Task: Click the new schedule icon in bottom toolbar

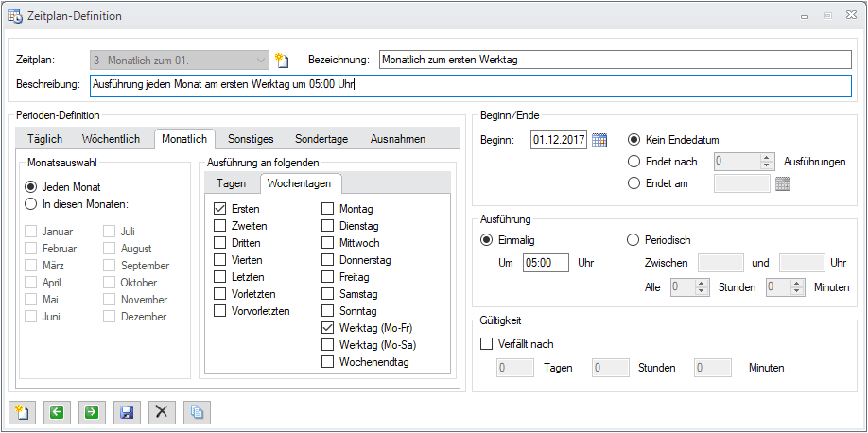Action: point(21,411)
